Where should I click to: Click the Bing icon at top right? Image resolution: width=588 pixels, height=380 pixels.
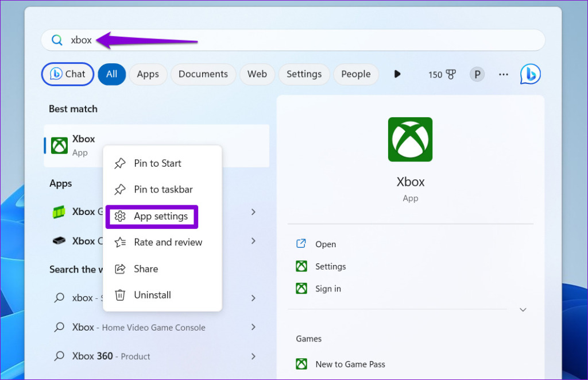(x=530, y=74)
